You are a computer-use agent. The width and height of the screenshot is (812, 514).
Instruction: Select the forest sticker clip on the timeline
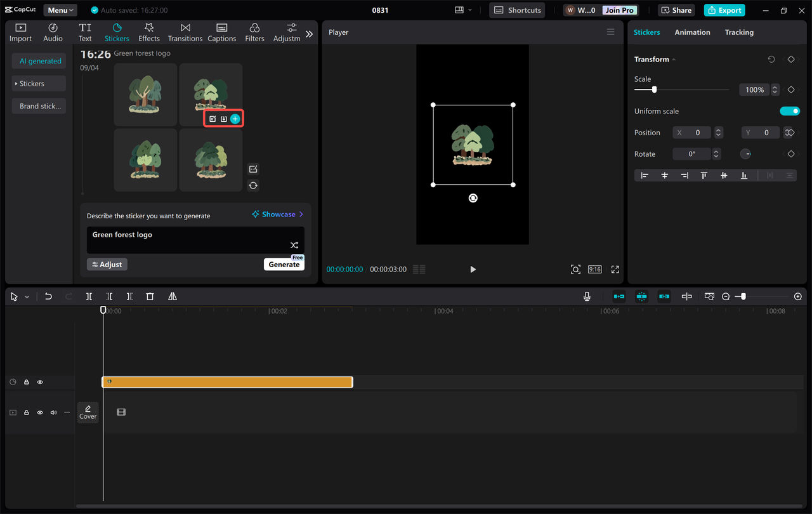point(227,381)
